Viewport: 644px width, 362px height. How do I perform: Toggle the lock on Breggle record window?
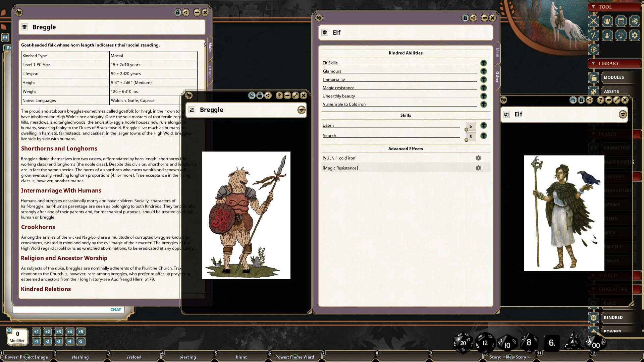pyautogui.click(x=177, y=12)
